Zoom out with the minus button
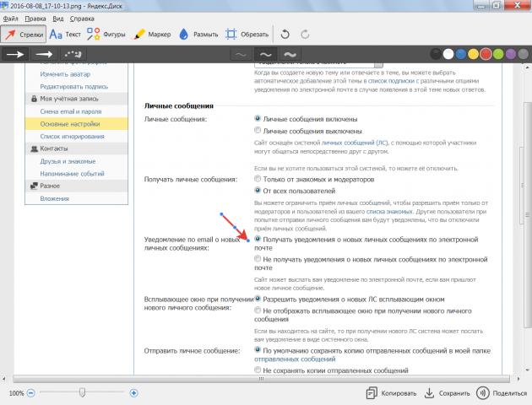Viewport: 532px width, 405px height. tap(31, 393)
